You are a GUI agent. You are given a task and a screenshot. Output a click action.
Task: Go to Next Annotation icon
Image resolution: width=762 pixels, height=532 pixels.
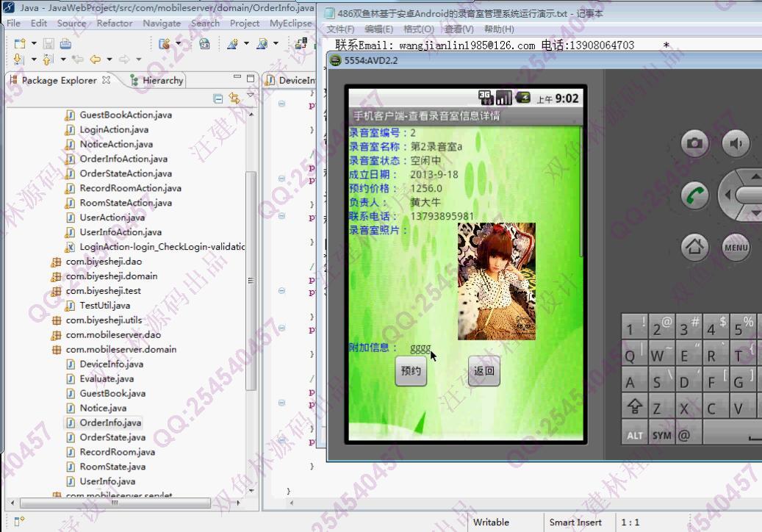tap(18, 60)
